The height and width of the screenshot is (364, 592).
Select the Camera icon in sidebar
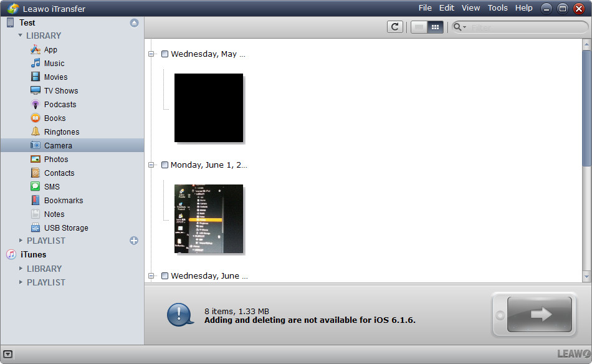tap(36, 145)
